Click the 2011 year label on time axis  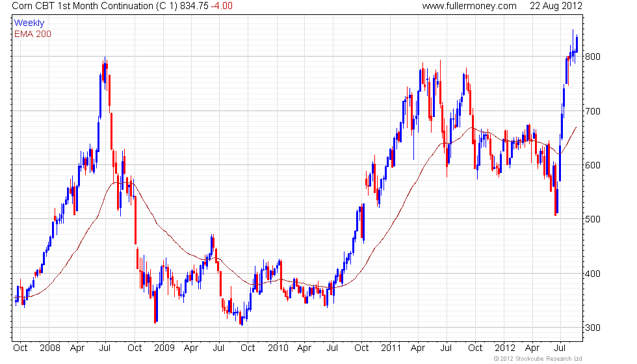391,348
